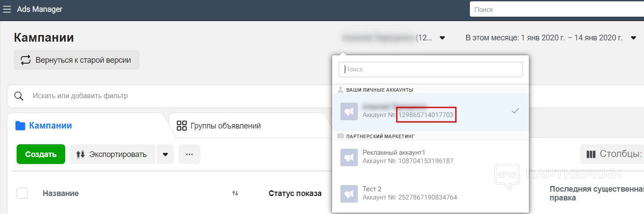Open the Столбцы columns selector
The height and width of the screenshot is (214, 644).
click(x=612, y=154)
